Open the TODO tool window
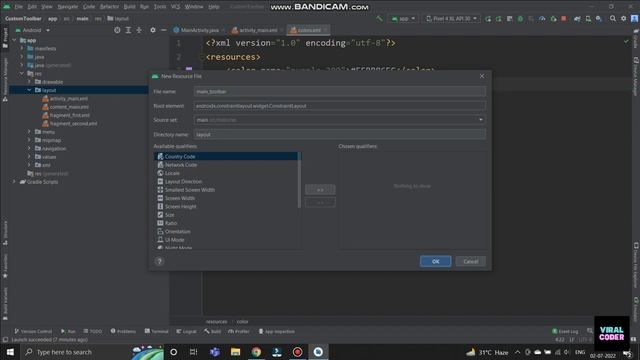The height and width of the screenshot is (360, 640). (93, 331)
